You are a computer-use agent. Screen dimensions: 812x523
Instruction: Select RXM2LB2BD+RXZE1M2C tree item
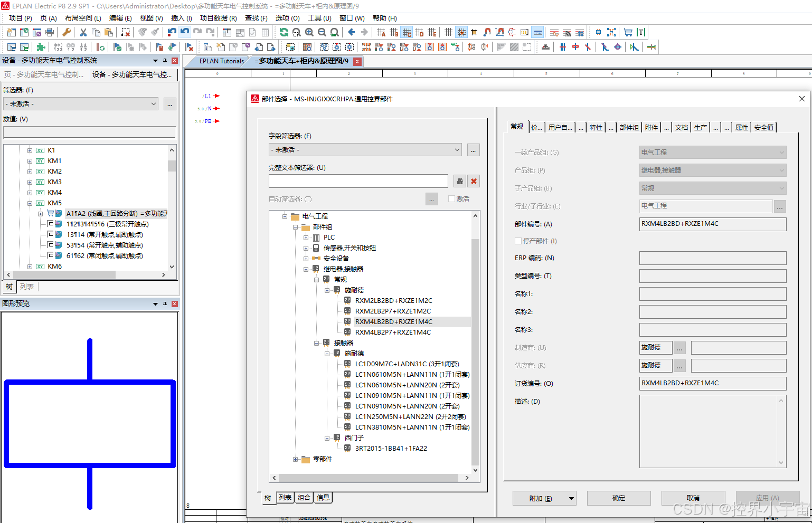[x=393, y=301]
